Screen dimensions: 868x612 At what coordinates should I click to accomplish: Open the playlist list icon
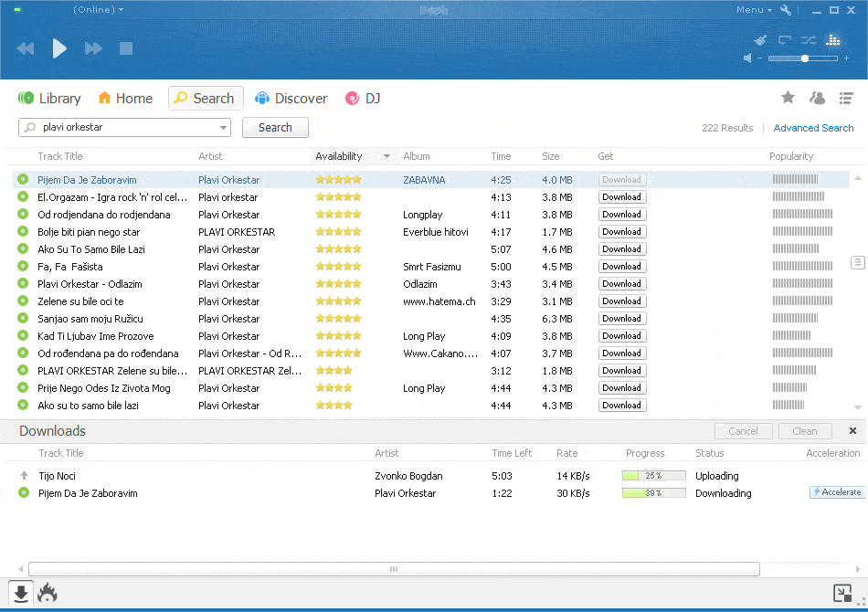(846, 98)
